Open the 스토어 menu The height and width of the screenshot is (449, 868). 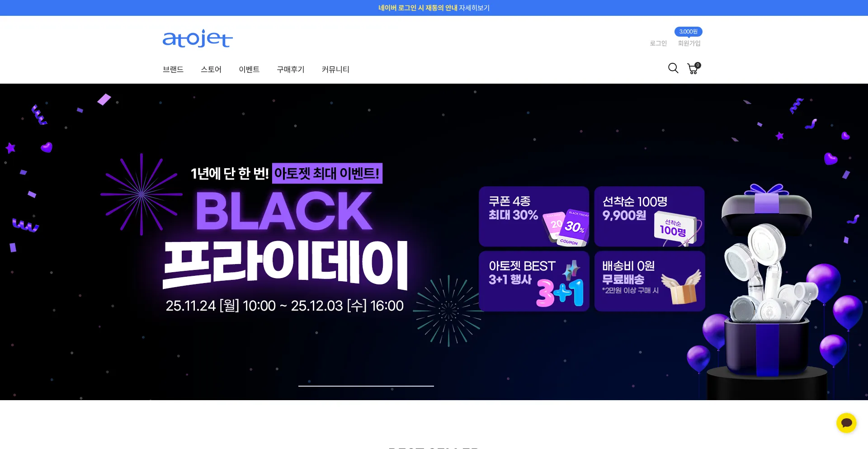click(211, 69)
